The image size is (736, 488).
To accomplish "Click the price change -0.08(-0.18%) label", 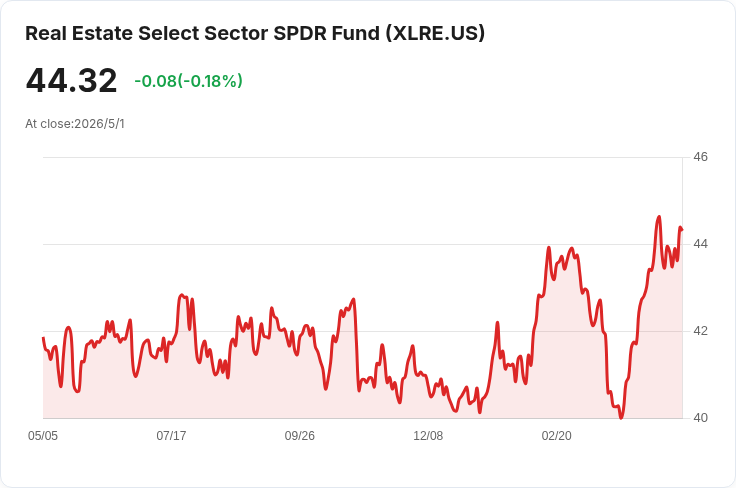I will tap(188, 81).
